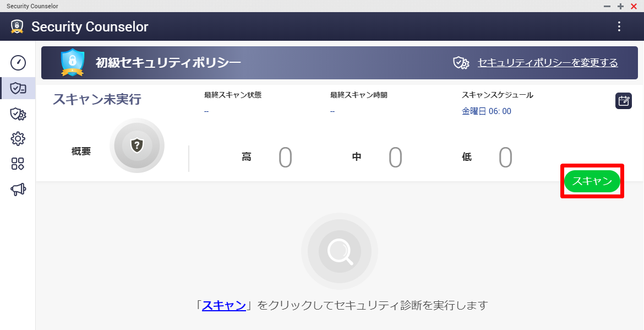644x330 pixels.
Task: Click the 概要 label
Action: click(x=81, y=152)
